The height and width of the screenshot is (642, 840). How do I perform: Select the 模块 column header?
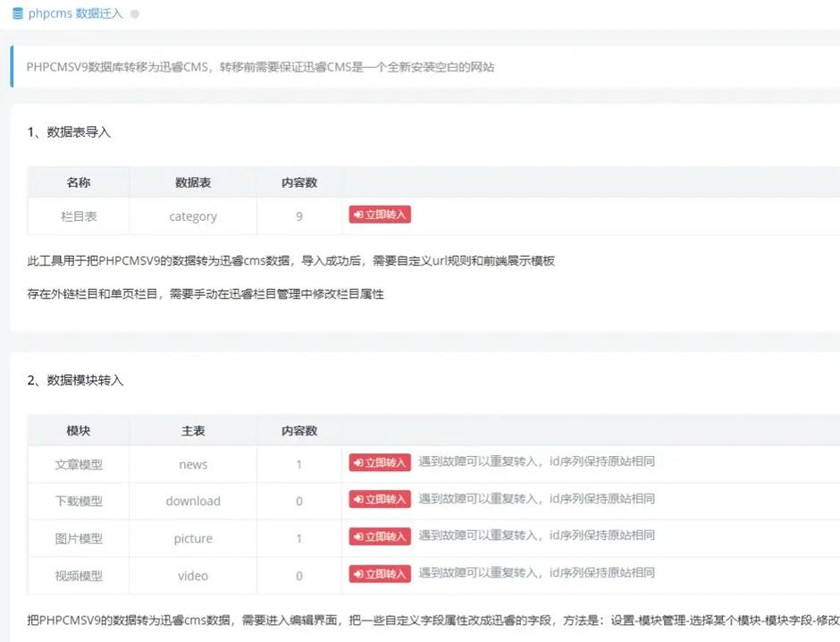[79, 431]
